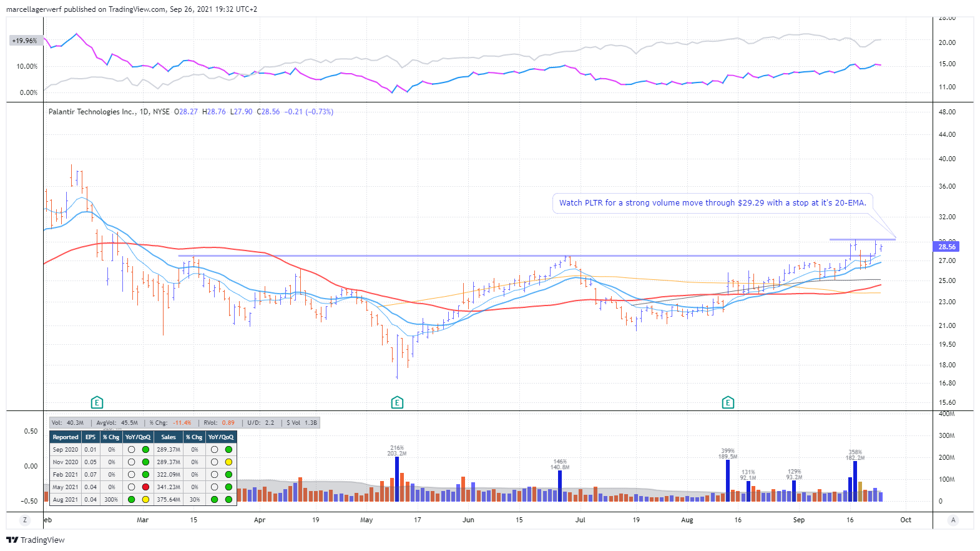
Task: Click the 16.80 price scale label
Action: click(x=947, y=383)
